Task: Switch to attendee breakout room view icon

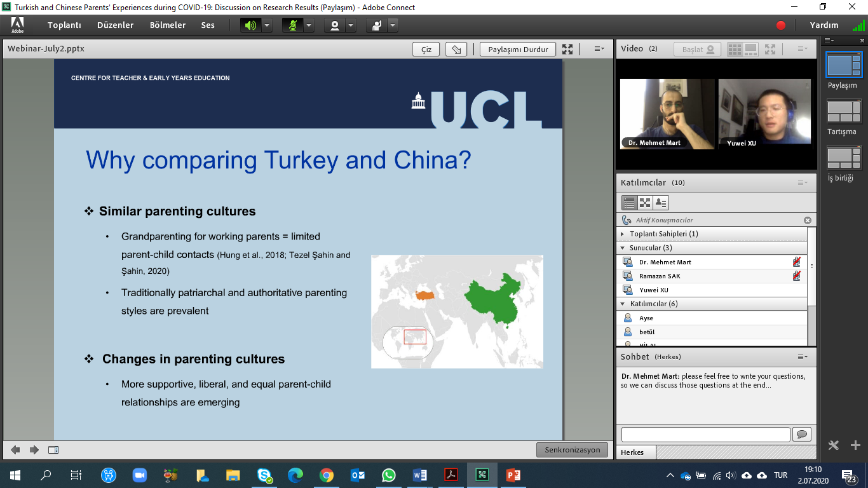Action: [645, 203]
